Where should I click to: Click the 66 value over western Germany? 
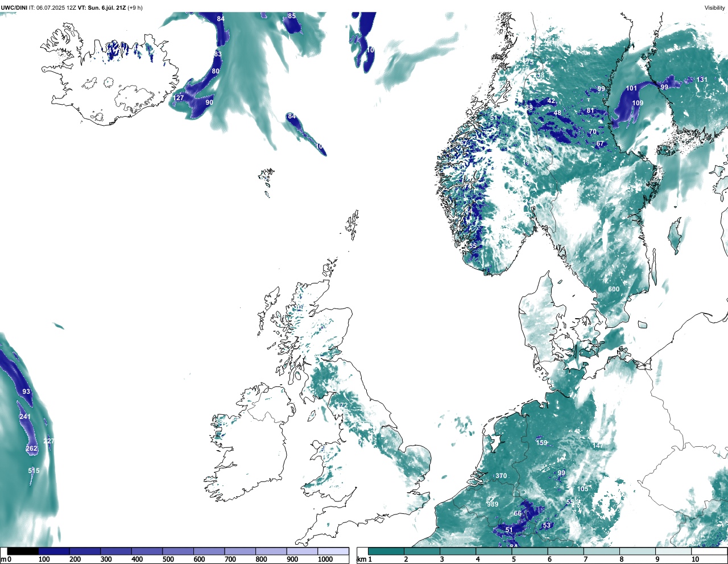pyautogui.click(x=518, y=513)
